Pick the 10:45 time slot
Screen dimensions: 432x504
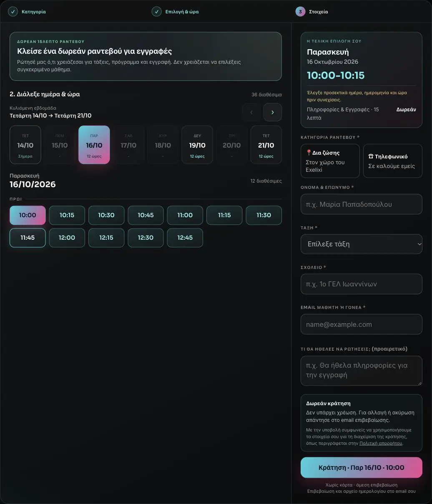[x=146, y=215]
